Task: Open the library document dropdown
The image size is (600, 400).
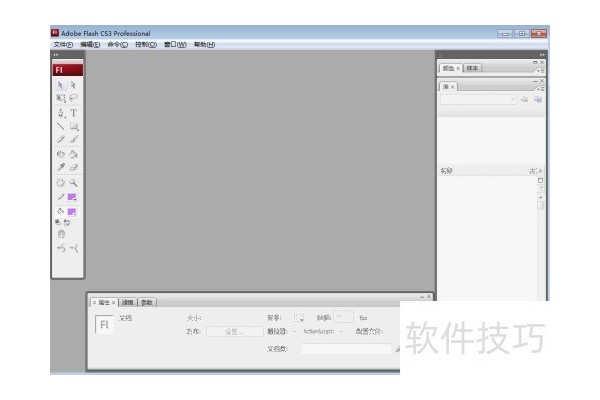Action: (x=478, y=100)
